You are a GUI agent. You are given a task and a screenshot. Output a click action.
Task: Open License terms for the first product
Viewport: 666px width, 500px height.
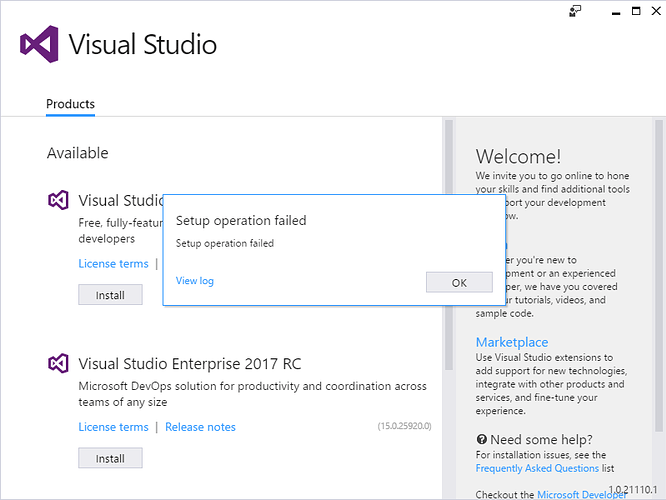point(113,264)
